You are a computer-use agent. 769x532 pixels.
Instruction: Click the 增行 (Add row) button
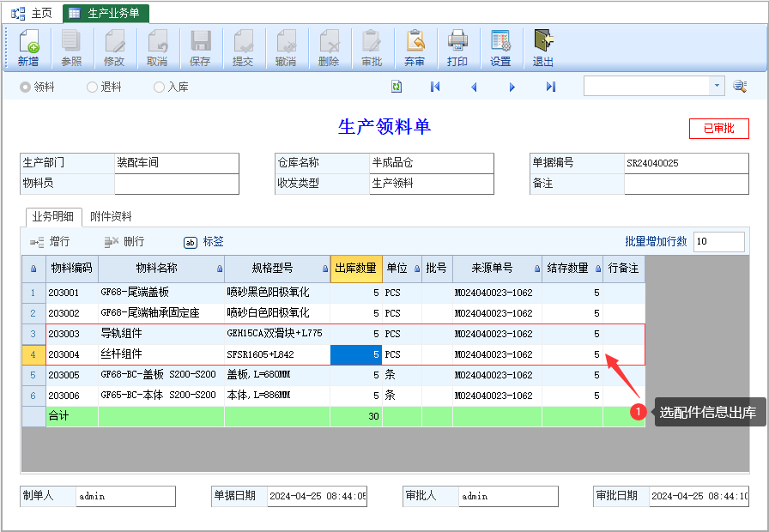coord(51,242)
